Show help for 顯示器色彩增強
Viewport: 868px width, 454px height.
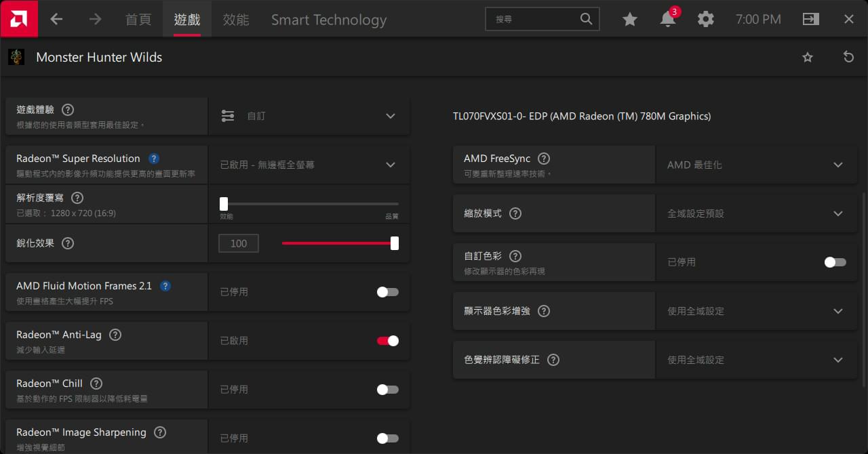(544, 311)
